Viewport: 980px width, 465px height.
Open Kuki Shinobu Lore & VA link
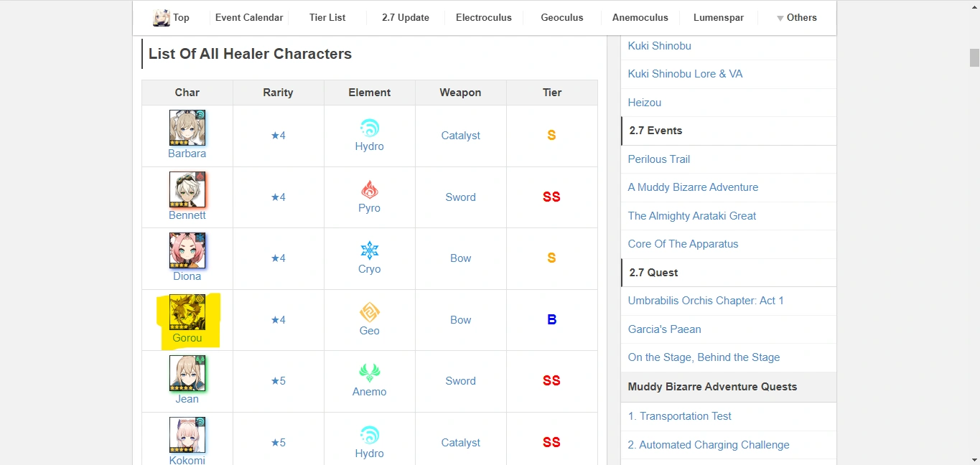pyautogui.click(x=685, y=74)
